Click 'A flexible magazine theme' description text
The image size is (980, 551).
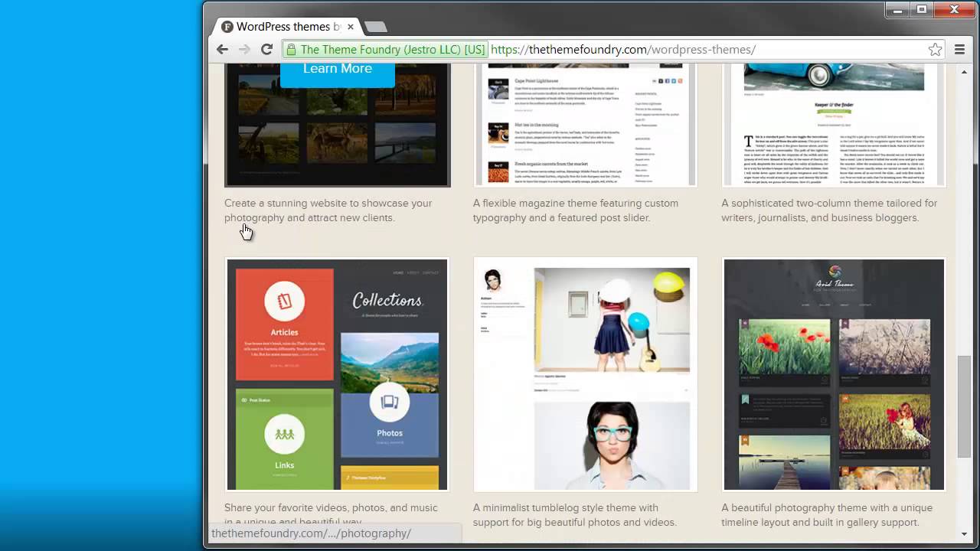(x=575, y=210)
